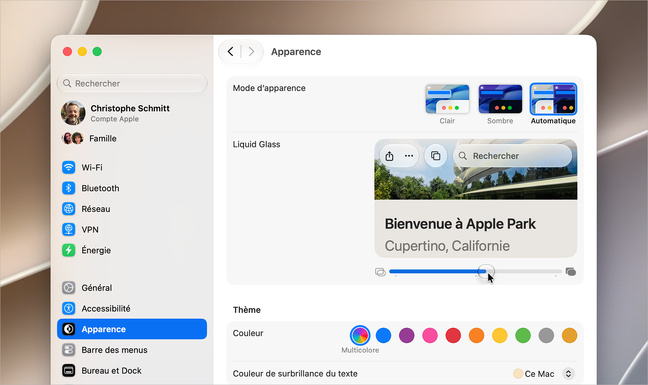Click the Barre des menus icon

pyautogui.click(x=69, y=350)
